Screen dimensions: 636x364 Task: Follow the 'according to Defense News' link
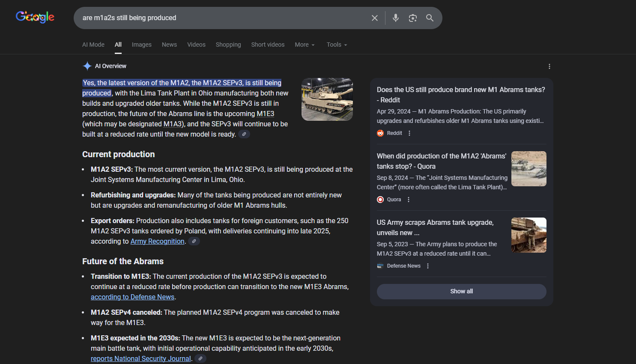point(132,297)
